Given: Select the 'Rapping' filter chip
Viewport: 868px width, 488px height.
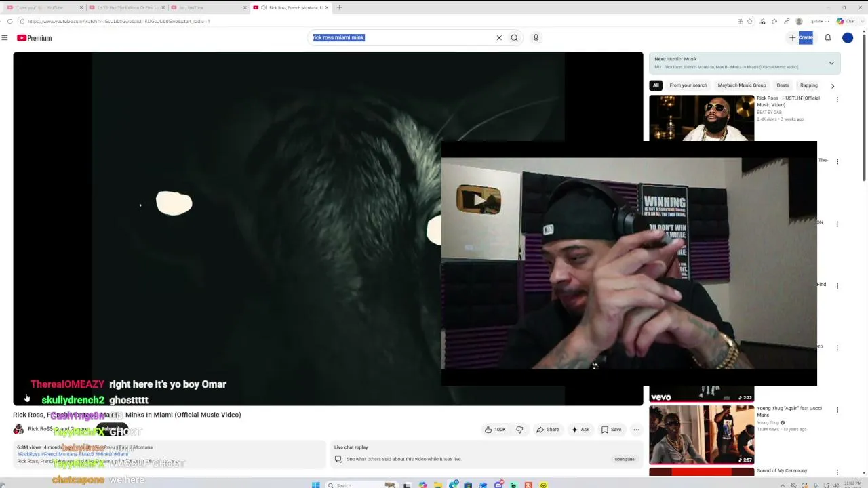Looking at the screenshot, I should (808, 85).
